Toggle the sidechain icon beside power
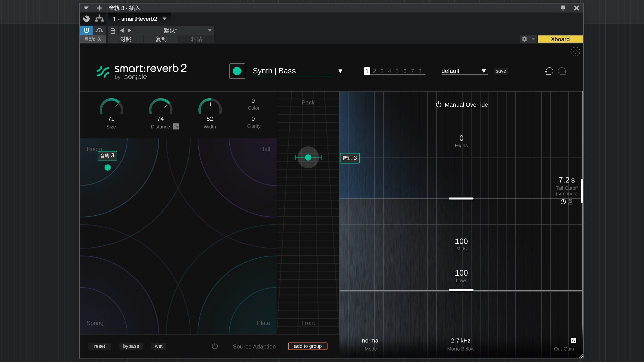The height and width of the screenshot is (362, 644). click(x=99, y=30)
